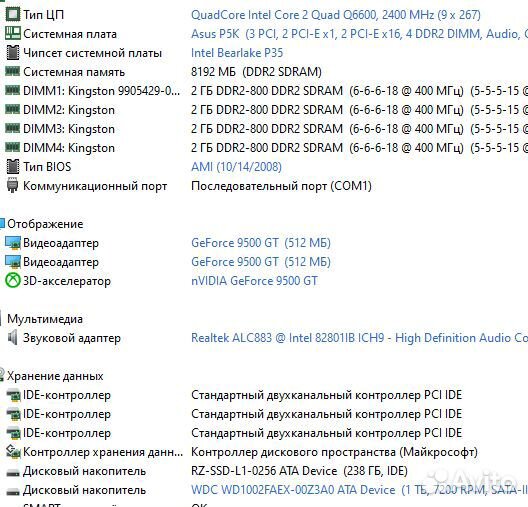Select the Контроллер дискового пространства (Майкрософт) value
This screenshot has height=507, width=528.
click(334, 452)
